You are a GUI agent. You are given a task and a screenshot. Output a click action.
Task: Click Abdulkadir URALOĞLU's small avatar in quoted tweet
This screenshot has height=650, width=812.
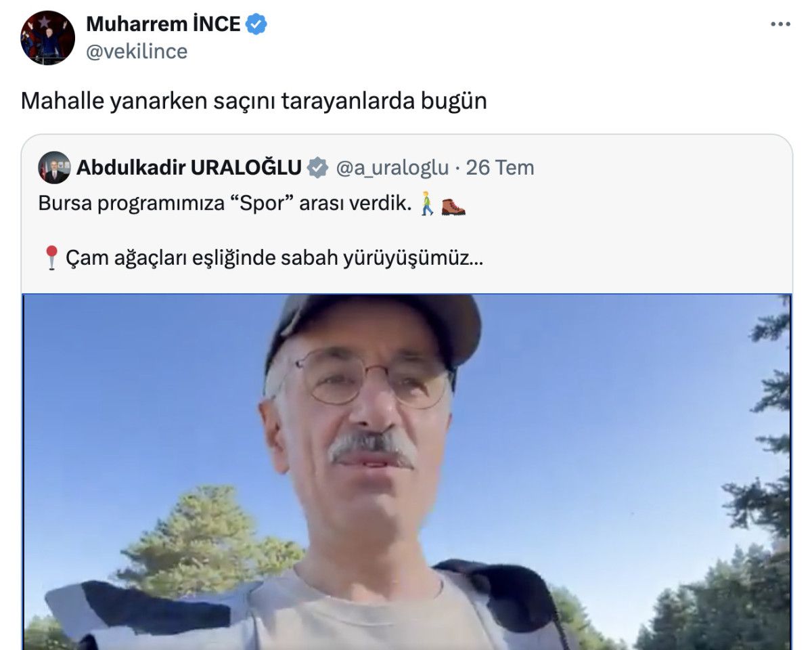(x=54, y=167)
